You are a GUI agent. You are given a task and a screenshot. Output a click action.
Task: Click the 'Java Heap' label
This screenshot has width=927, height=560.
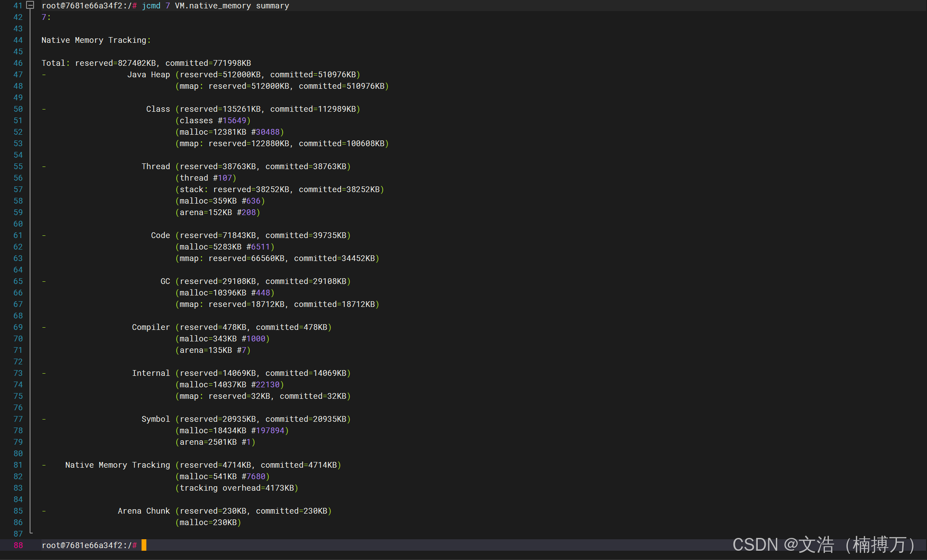pyautogui.click(x=148, y=75)
